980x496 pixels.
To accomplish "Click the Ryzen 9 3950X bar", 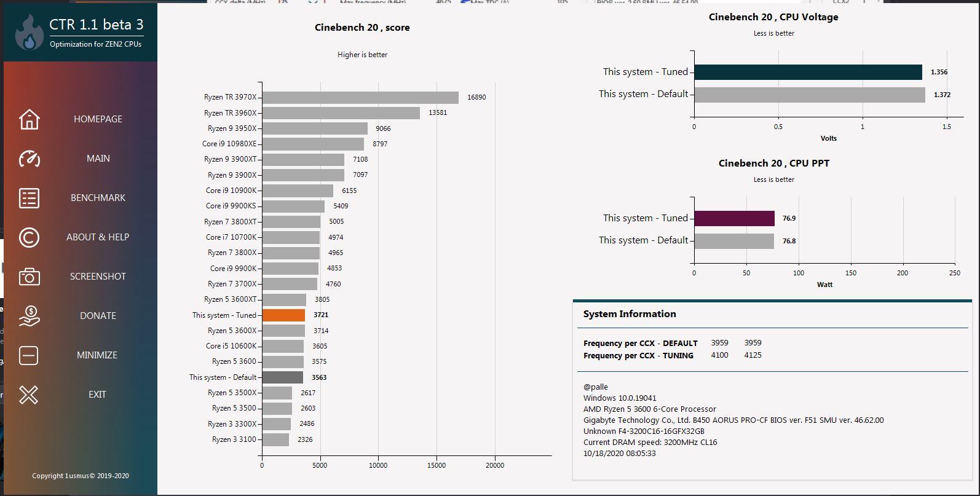I will [x=315, y=128].
